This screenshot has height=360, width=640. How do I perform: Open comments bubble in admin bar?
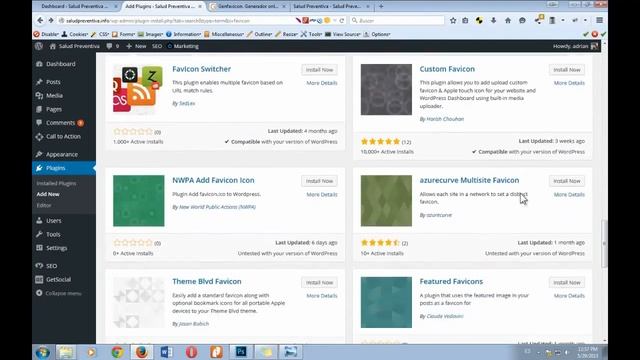point(113,46)
